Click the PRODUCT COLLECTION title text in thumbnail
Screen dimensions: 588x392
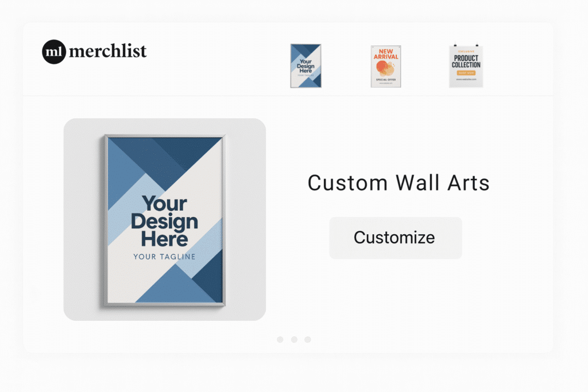[466, 61]
